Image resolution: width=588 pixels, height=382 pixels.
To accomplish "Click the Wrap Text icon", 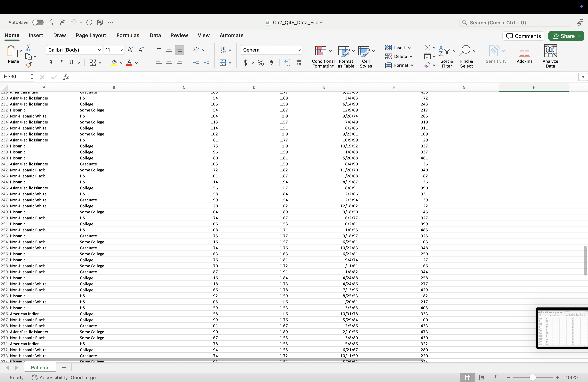I will [223, 50].
